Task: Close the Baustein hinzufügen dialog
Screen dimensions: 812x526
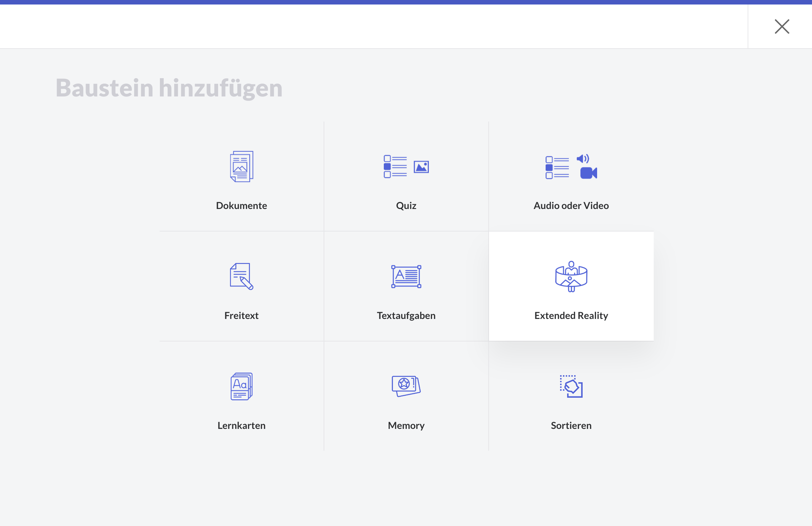Action: 782,27
